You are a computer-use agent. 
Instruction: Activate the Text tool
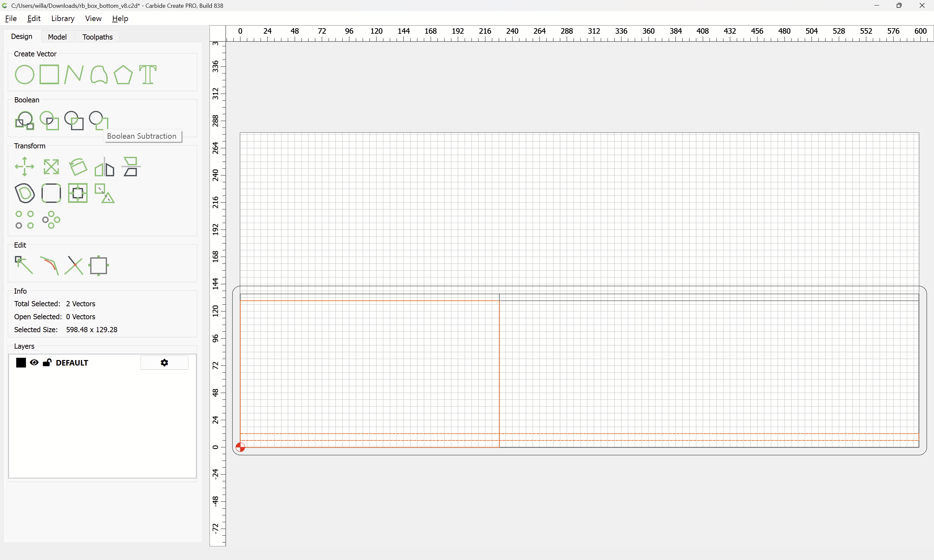coord(148,74)
